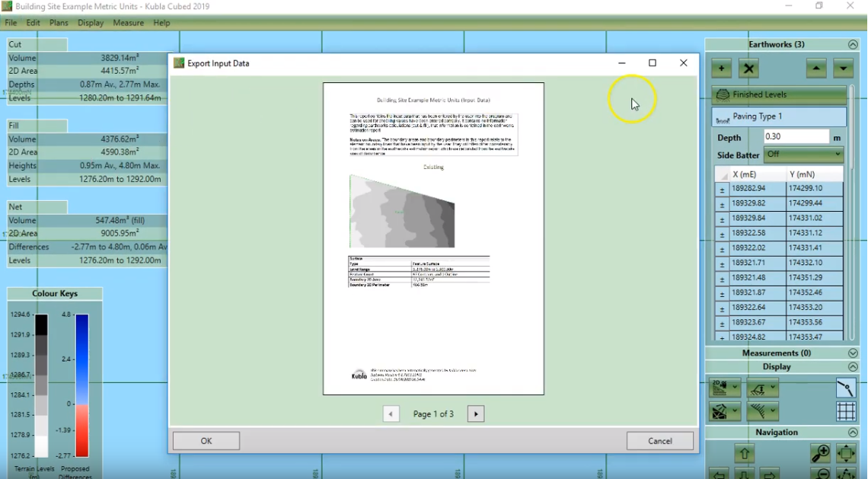Click the Colour Keys panel header

[x=55, y=293]
